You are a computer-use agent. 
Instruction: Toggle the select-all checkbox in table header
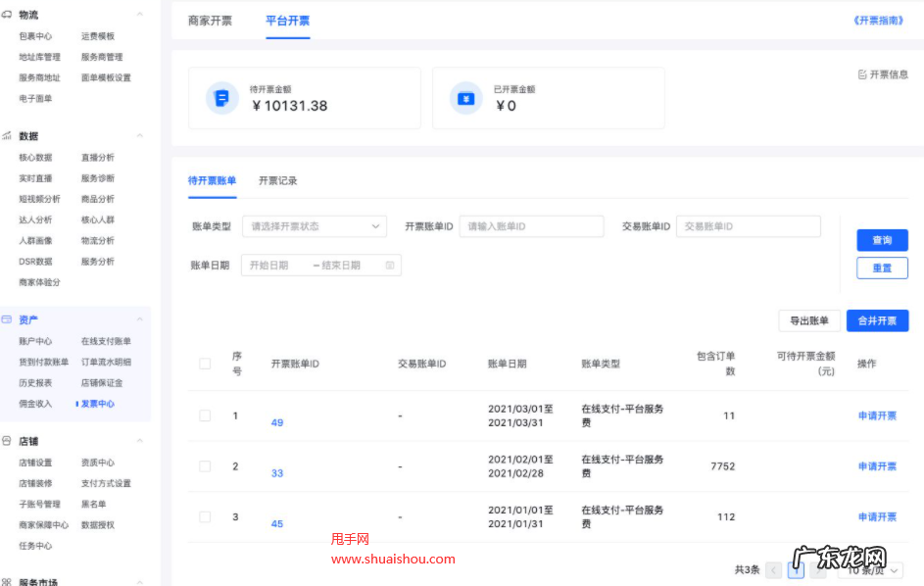tap(205, 363)
